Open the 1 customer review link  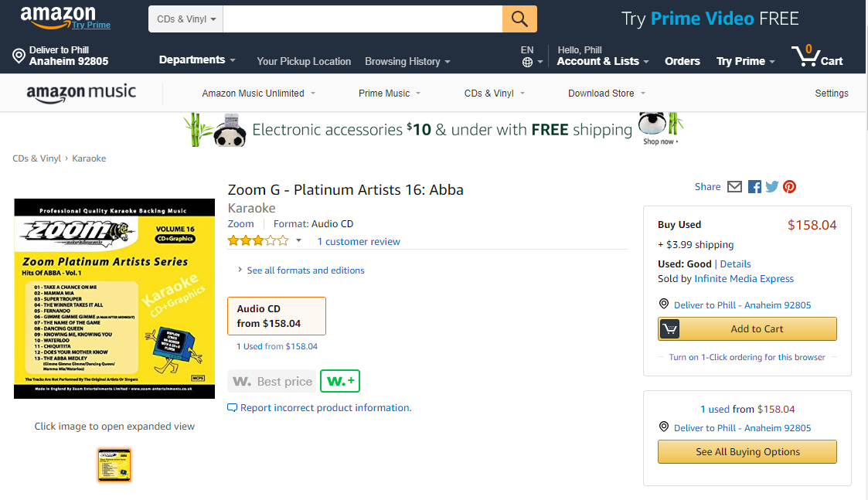click(x=359, y=242)
